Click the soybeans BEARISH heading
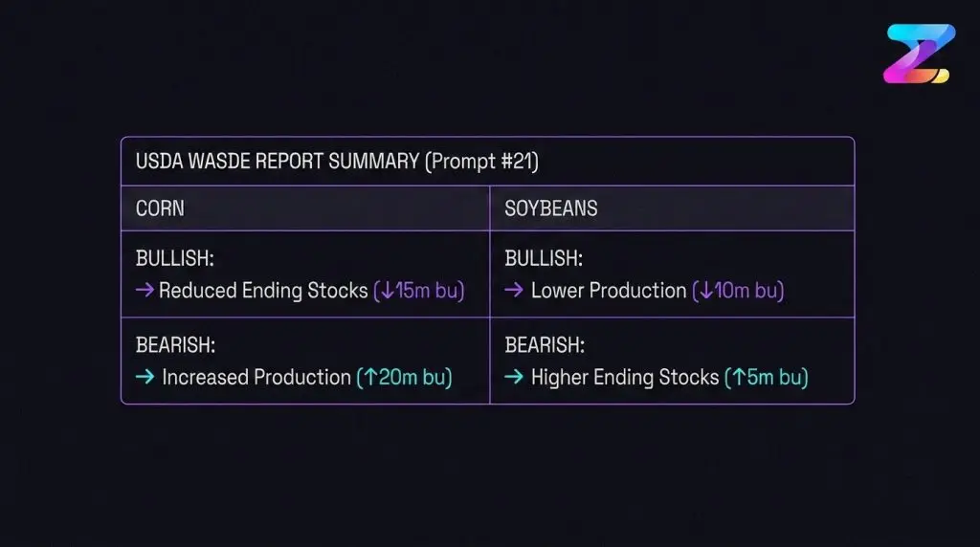This screenshot has height=547, width=980. pos(545,344)
